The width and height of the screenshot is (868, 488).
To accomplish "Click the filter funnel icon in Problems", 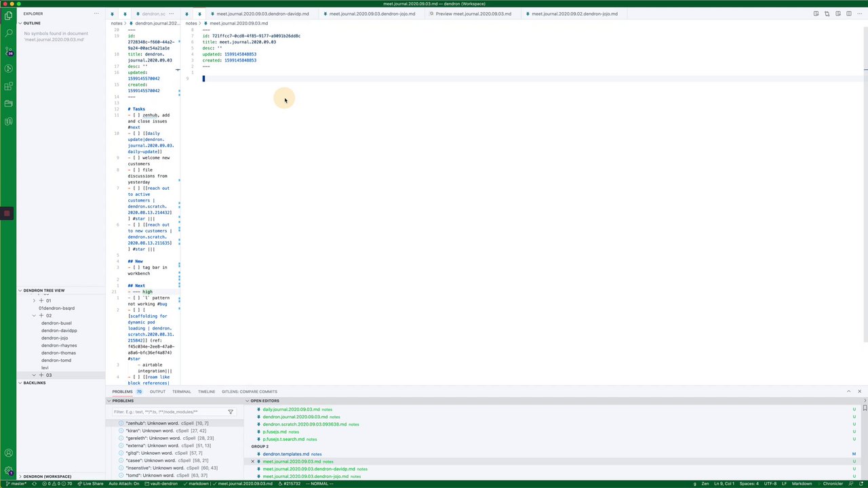I will [x=231, y=412].
